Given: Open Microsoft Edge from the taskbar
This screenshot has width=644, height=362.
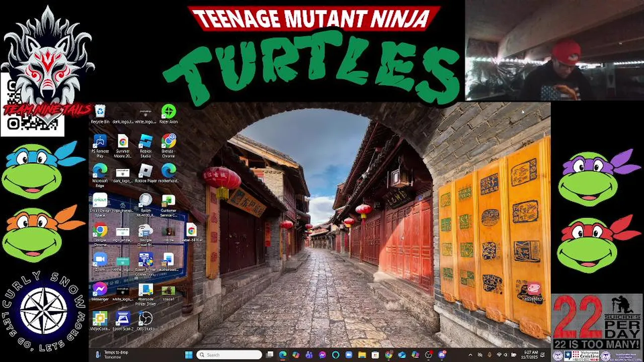Looking at the screenshot, I should [x=283, y=355].
